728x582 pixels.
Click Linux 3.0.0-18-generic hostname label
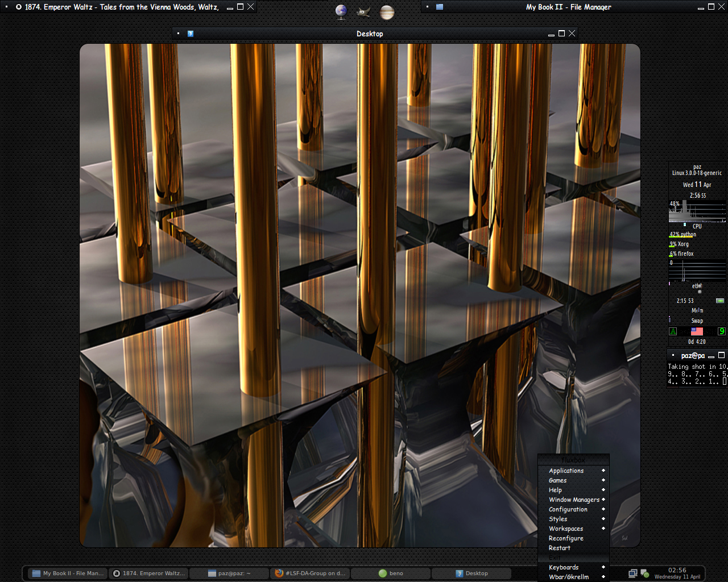697,173
